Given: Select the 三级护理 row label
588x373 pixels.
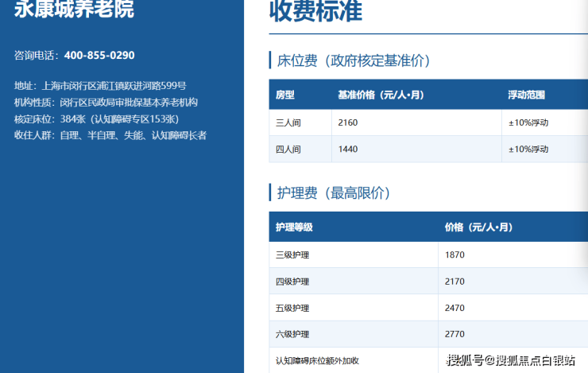Looking at the screenshot, I should [x=292, y=255].
